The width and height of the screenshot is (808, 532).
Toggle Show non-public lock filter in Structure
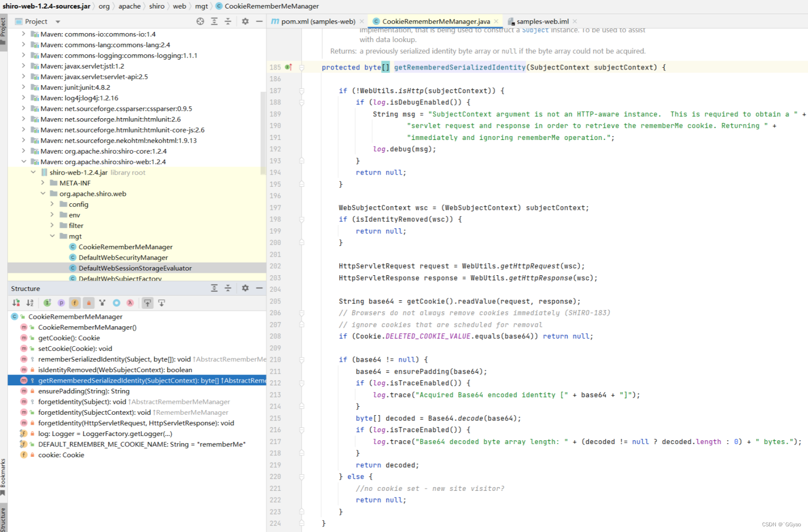[88, 303]
